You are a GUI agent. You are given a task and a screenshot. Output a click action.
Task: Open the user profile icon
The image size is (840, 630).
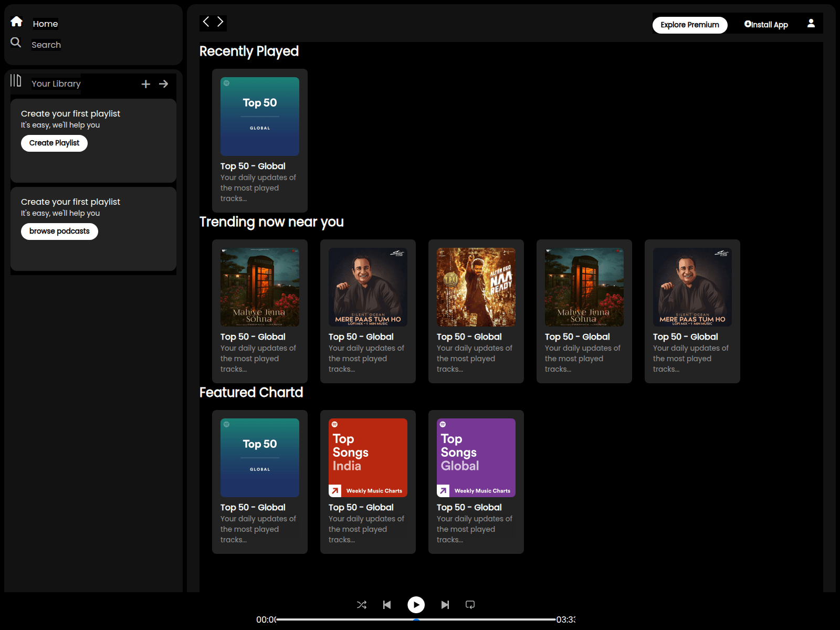(811, 23)
